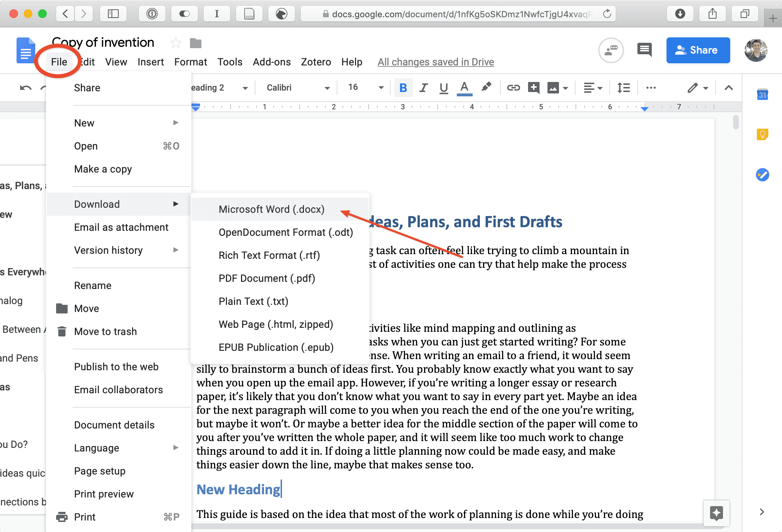
Task: Star the document with the star icon
Action: 176,43
